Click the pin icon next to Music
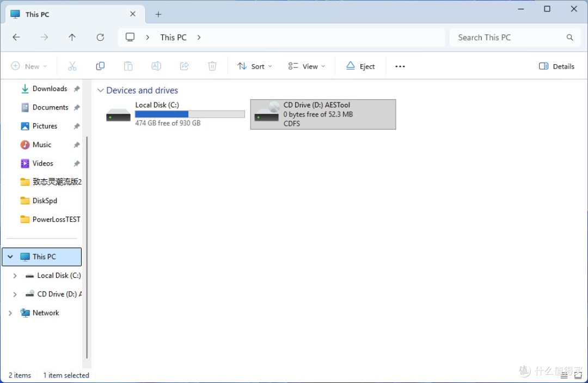This screenshot has width=588, height=383. [x=77, y=145]
